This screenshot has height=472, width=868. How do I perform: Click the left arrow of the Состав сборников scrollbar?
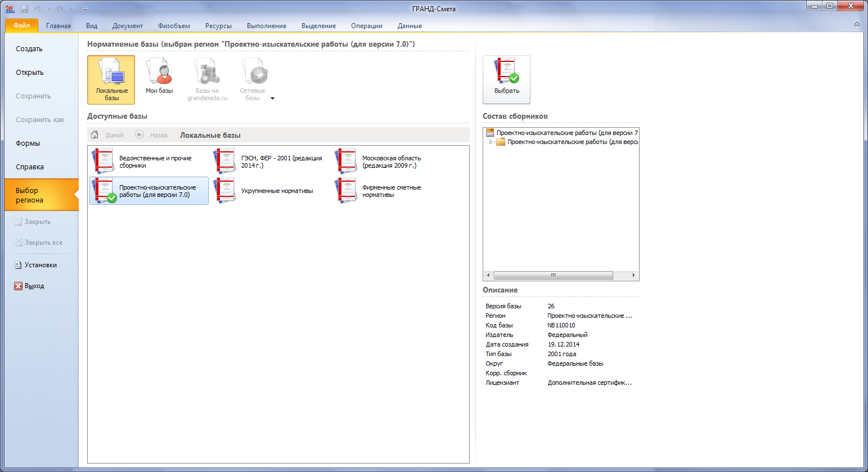pyautogui.click(x=488, y=276)
